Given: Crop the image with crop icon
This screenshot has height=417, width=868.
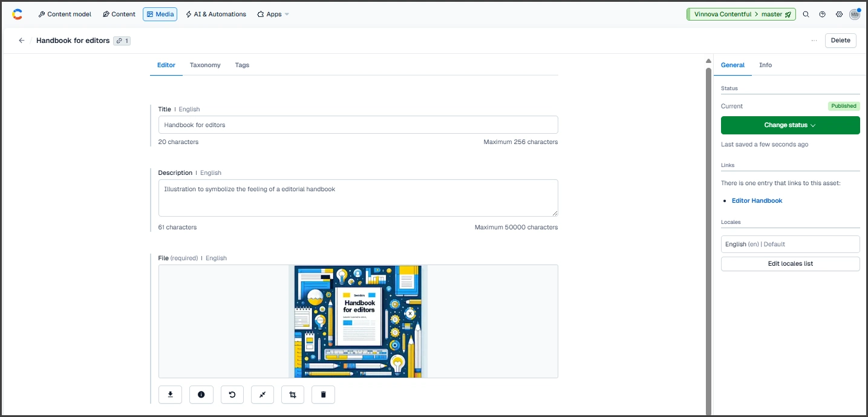Looking at the screenshot, I should click(293, 395).
